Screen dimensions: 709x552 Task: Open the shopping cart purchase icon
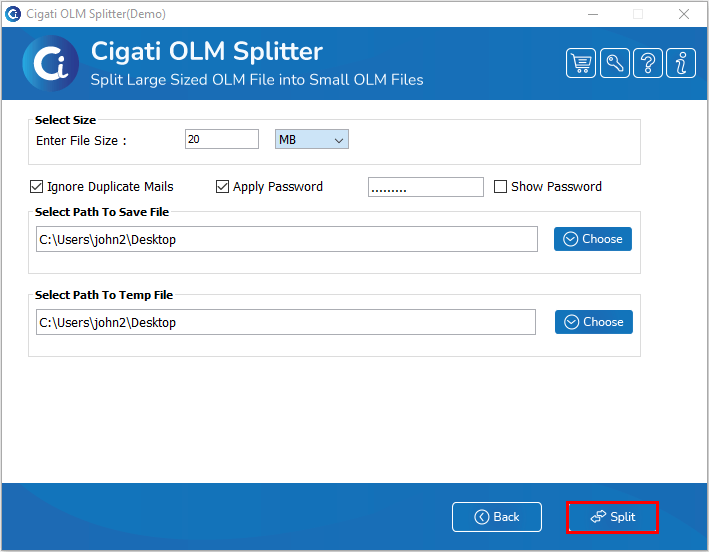click(x=581, y=63)
